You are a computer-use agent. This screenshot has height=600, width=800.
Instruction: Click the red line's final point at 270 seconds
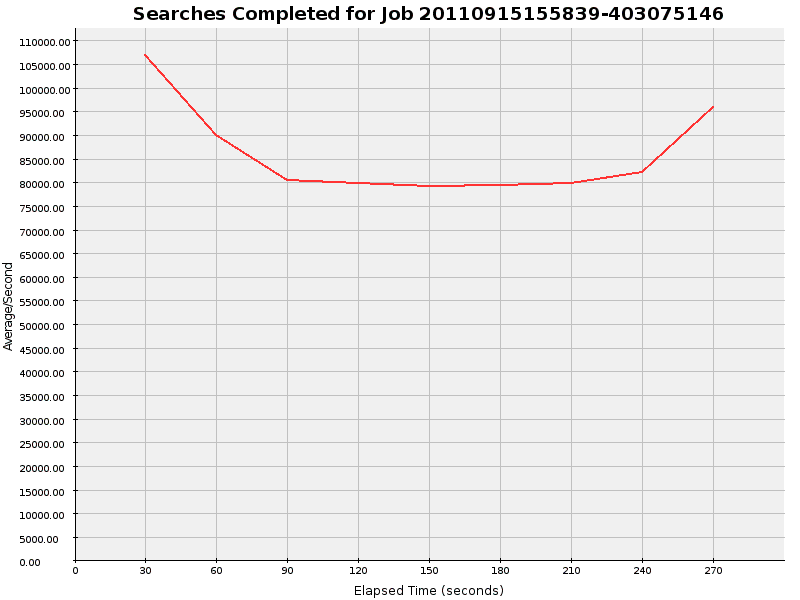(713, 107)
